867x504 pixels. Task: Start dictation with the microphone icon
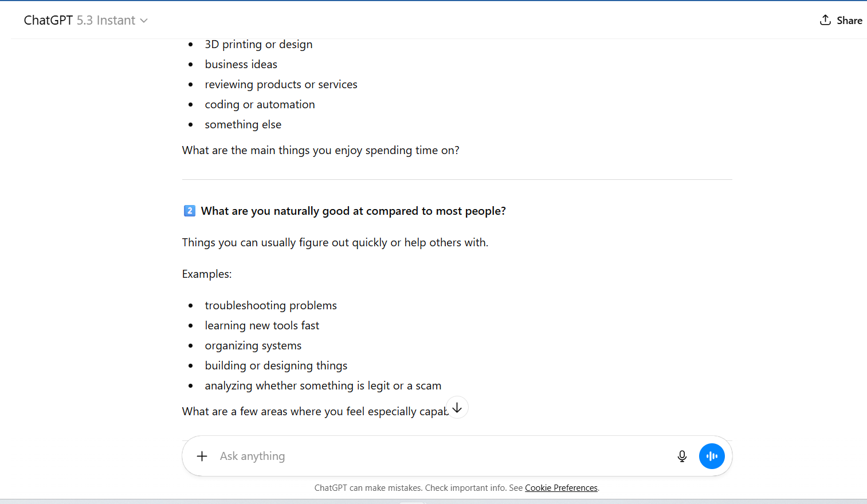click(682, 456)
